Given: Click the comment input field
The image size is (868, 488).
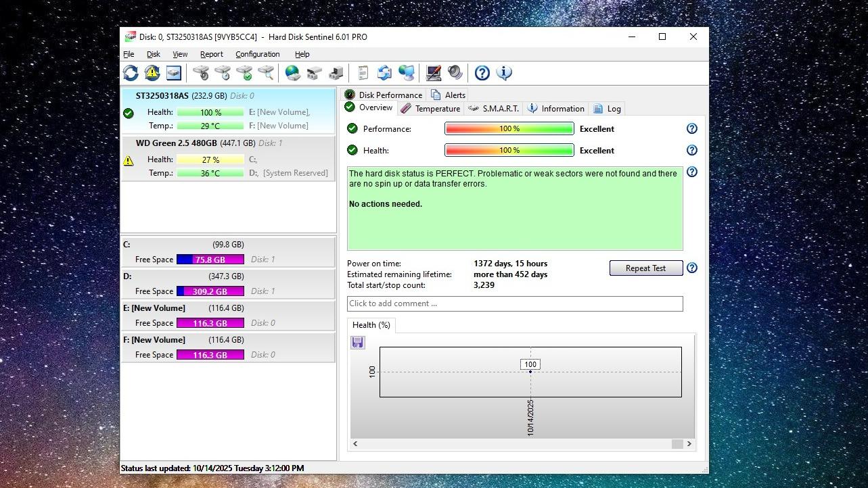Looking at the screenshot, I should (x=514, y=303).
